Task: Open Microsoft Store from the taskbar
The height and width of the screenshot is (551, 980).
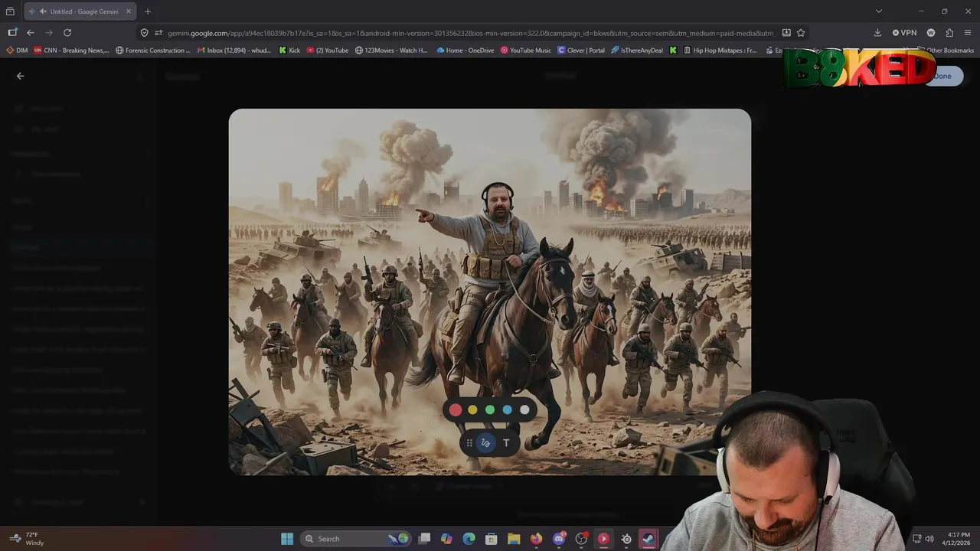Action: click(x=492, y=539)
